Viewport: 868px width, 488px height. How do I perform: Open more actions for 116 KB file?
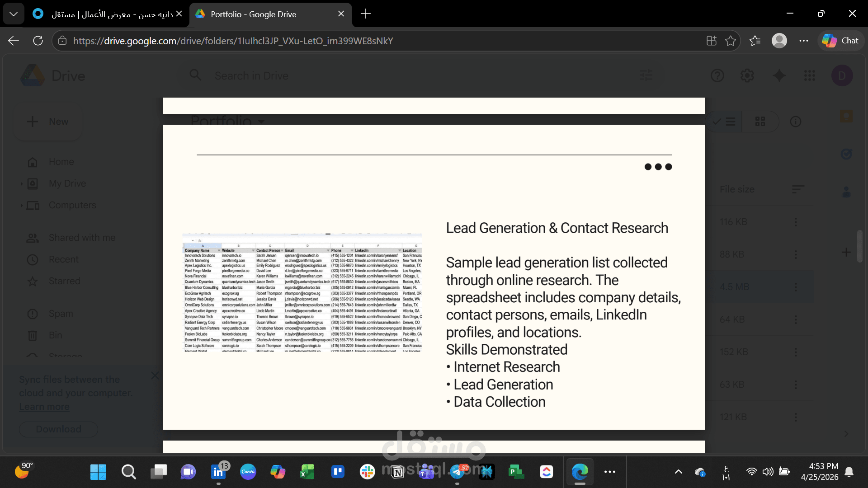pos(796,222)
